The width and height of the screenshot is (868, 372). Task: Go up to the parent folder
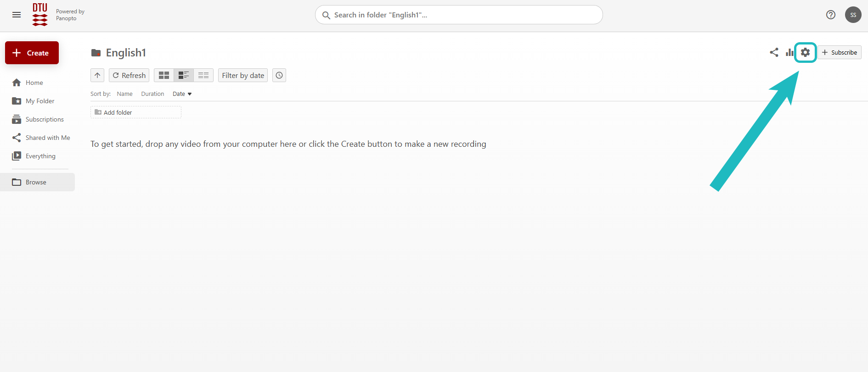(x=97, y=75)
